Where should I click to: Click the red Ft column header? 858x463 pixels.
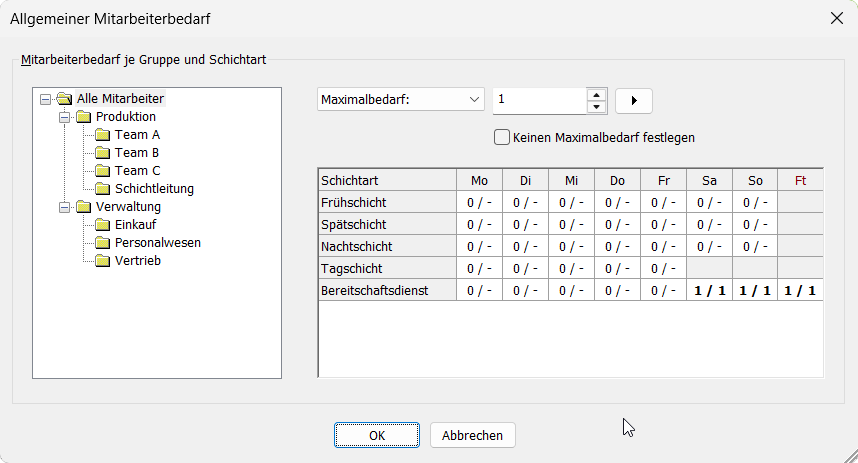(801, 180)
